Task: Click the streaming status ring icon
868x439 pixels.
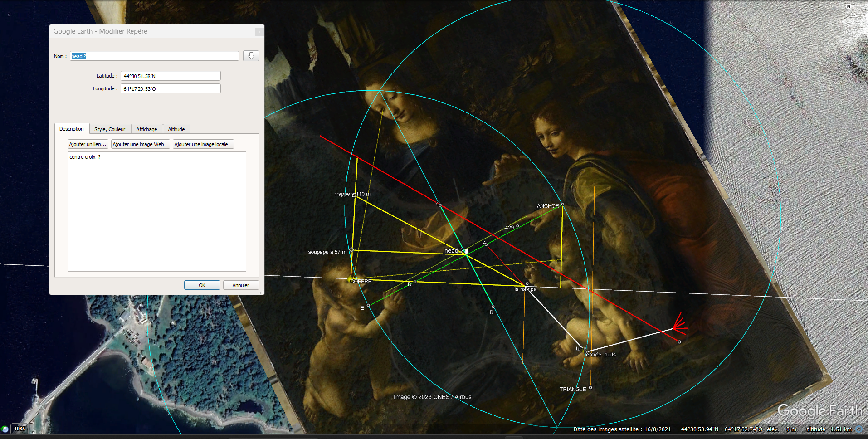Action: tap(858, 429)
